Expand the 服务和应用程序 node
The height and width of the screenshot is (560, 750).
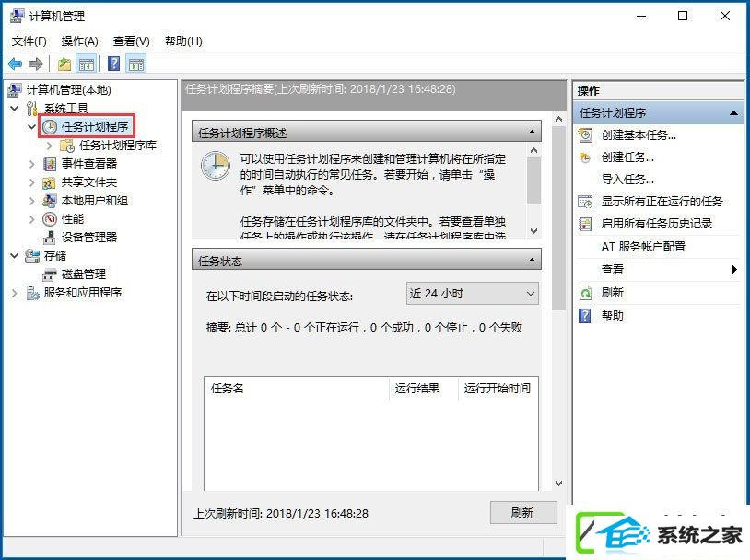[15, 293]
